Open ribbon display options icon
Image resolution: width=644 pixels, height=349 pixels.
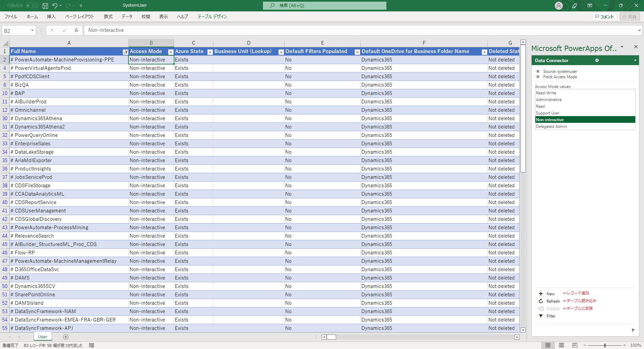point(590,6)
